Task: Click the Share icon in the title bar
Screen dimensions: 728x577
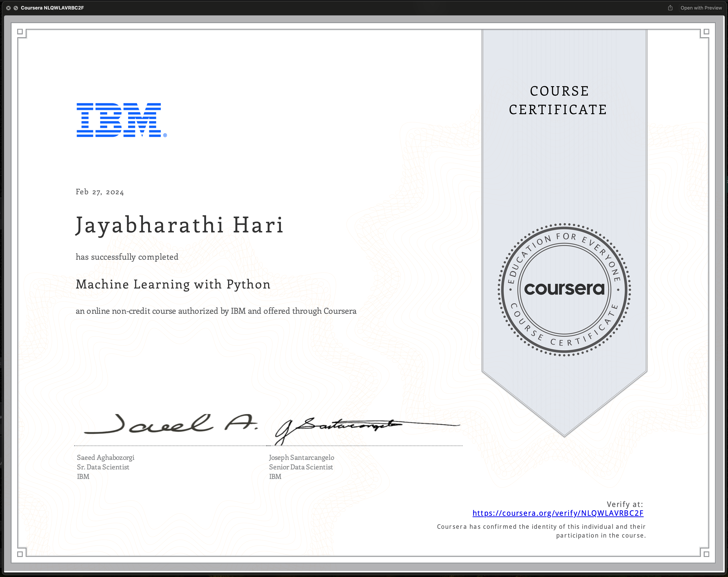Action: [670, 8]
